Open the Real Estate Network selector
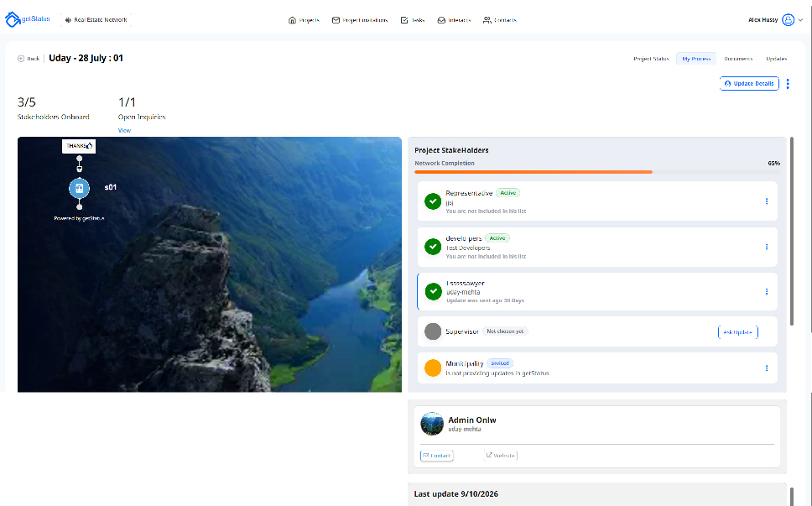Screen dimensions: 812x506 click(x=96, y=20)
